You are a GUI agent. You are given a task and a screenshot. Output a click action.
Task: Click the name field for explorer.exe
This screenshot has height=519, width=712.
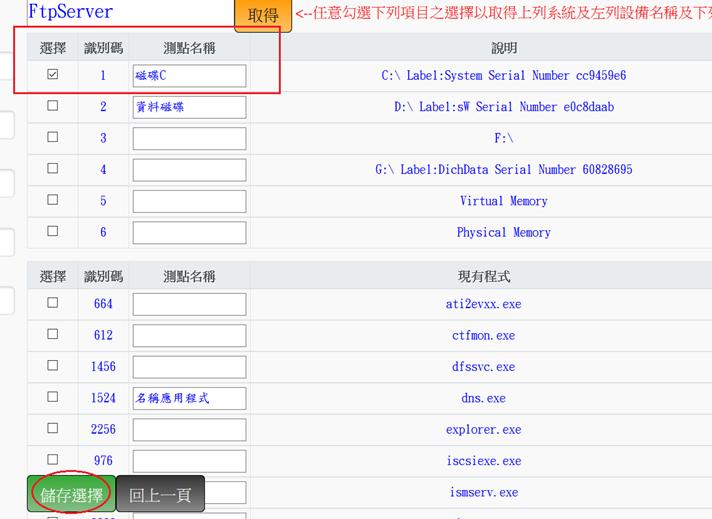189,430
